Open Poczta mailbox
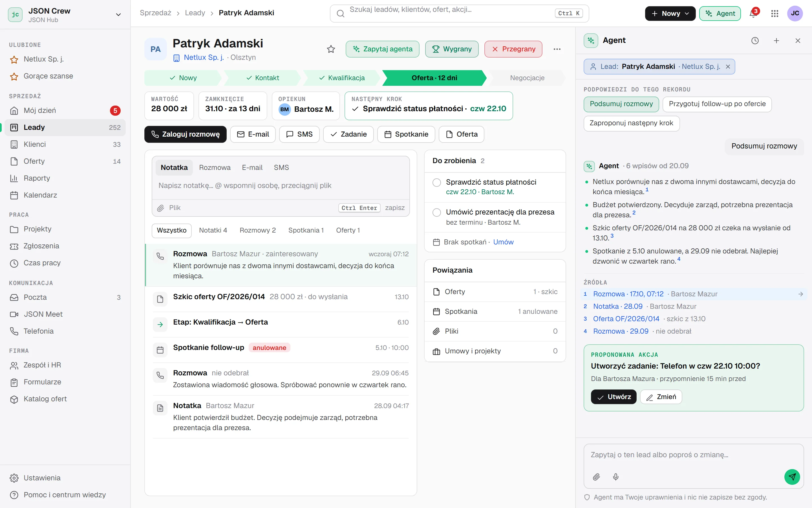 [x=65, y=297]
